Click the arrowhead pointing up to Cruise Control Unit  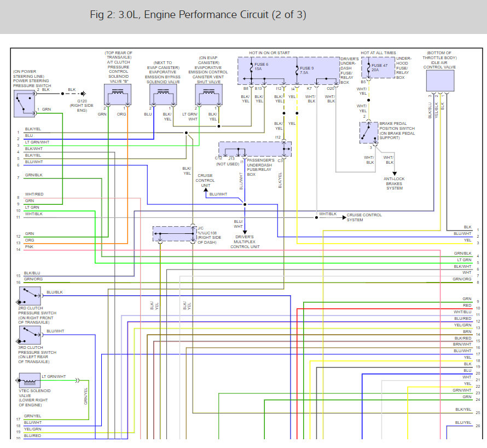pos(206,190)
